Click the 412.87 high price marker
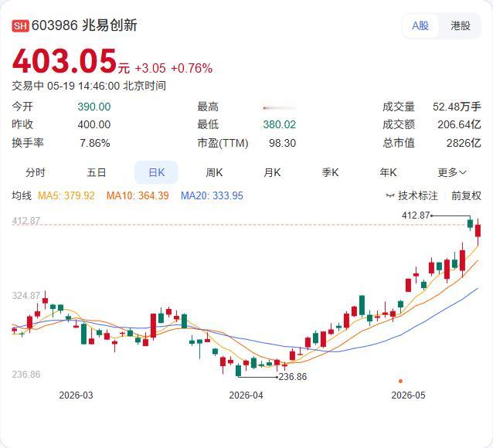The image size is (493, 448). point(415,216)
